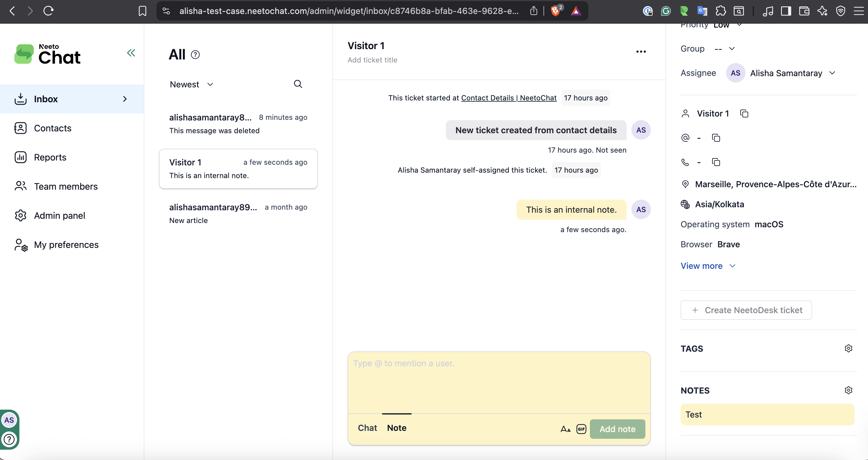This screenshot has height=460, width=868.
Task: Collapse the navigation sidebar
Action: (x=131, y=52)
